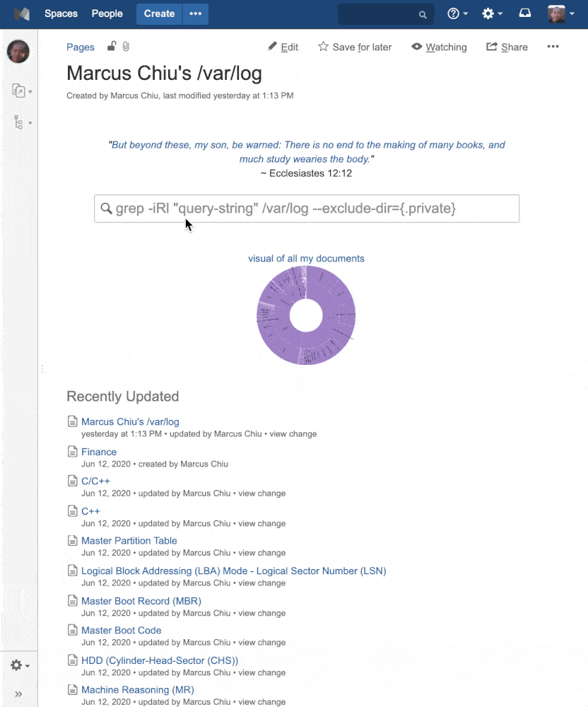Expand the sidebar with double-chevron icon
The height and width of the screenshot is (707, 588).
tap(18, 694)
